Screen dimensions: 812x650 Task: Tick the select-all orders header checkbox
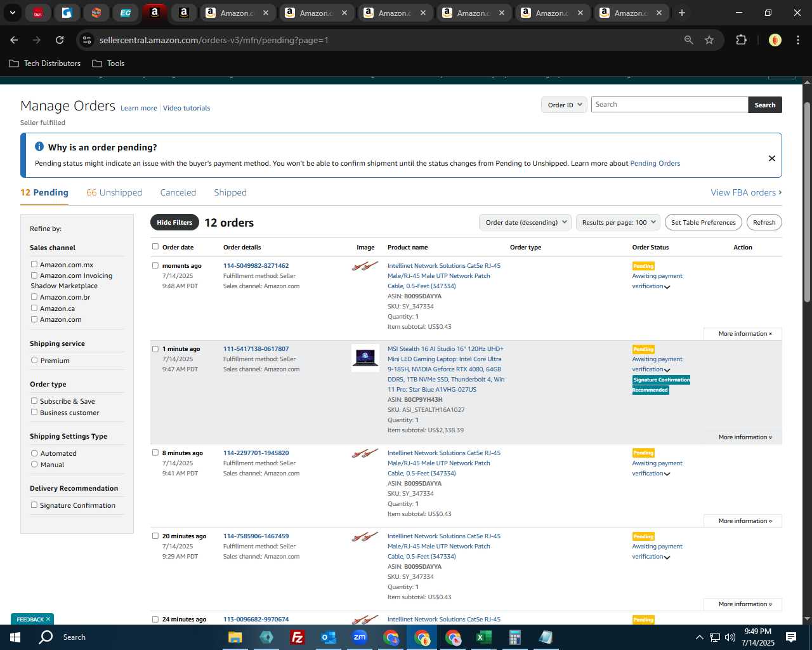point(155,246)
